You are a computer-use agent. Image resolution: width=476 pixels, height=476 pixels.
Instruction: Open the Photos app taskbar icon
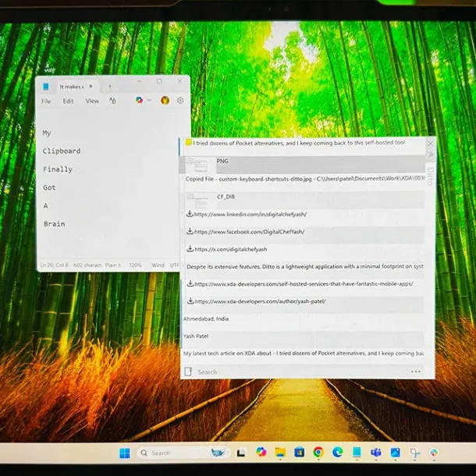pyautogui.click(x=396, y=453)
